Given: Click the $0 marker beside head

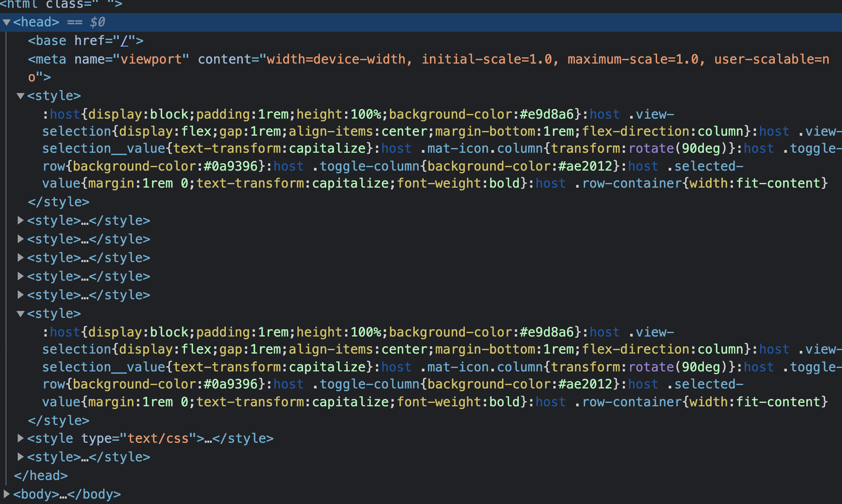Looking at the screenshot, I should pos(97,22).
